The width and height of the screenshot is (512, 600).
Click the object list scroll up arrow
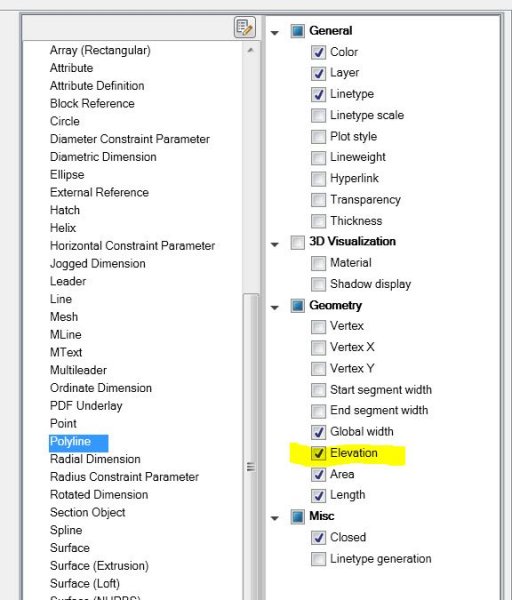coord(251,50)
